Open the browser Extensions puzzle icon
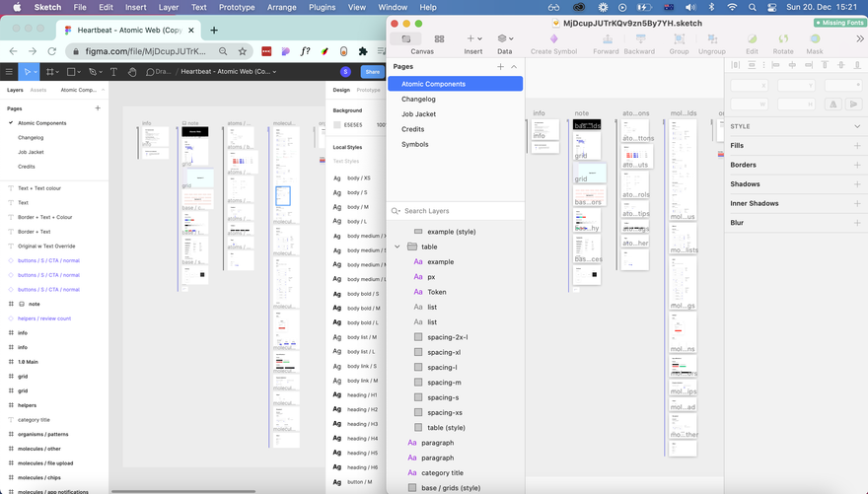Image resolution: width=868 pixels, height=494 pixels. click(x=363, y=51)
